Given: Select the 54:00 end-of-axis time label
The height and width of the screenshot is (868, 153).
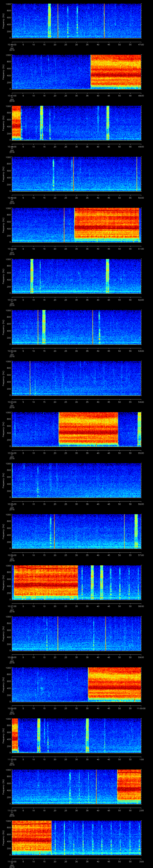Looking at the screenshot, I should click(x=141, y=402).
